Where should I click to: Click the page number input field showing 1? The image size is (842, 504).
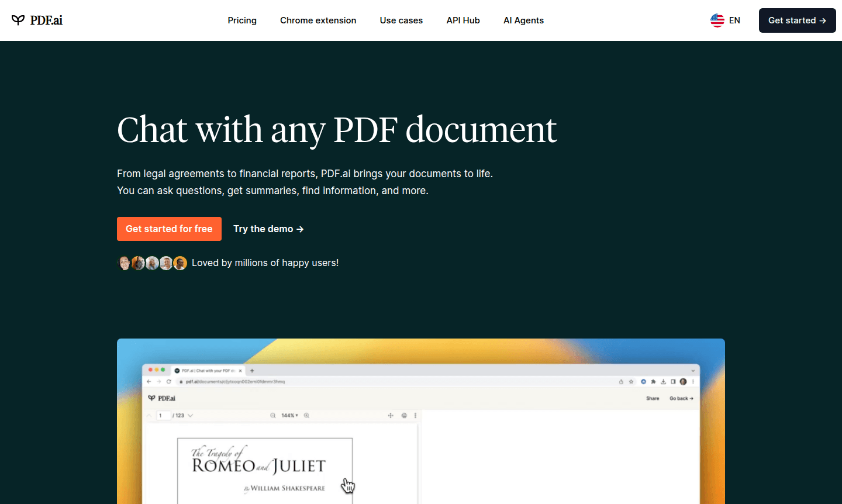[x=162, y=415]
